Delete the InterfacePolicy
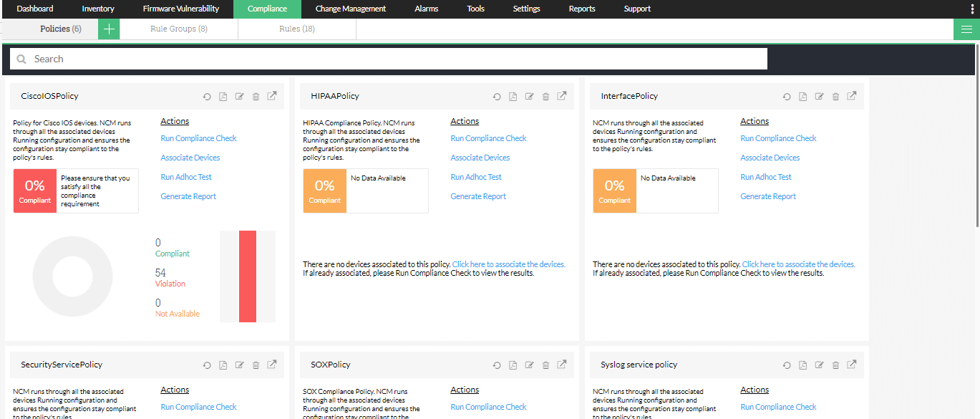Viewport: 980px width, 419px height. tap(835, 95)
